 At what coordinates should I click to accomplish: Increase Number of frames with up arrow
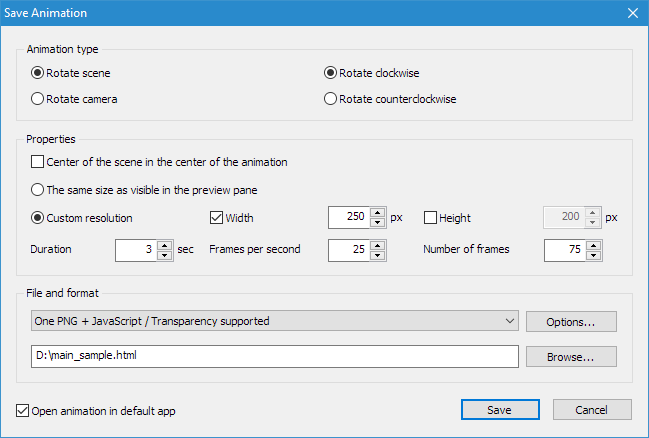pyautogui.click(x=594, y=245)
